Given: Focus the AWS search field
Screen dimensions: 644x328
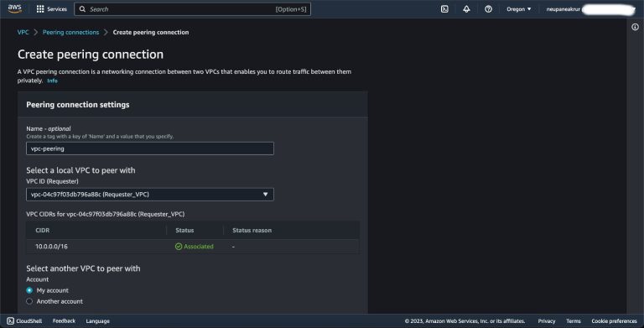Looking at the screenshot, I should click(x=192, y=9).
